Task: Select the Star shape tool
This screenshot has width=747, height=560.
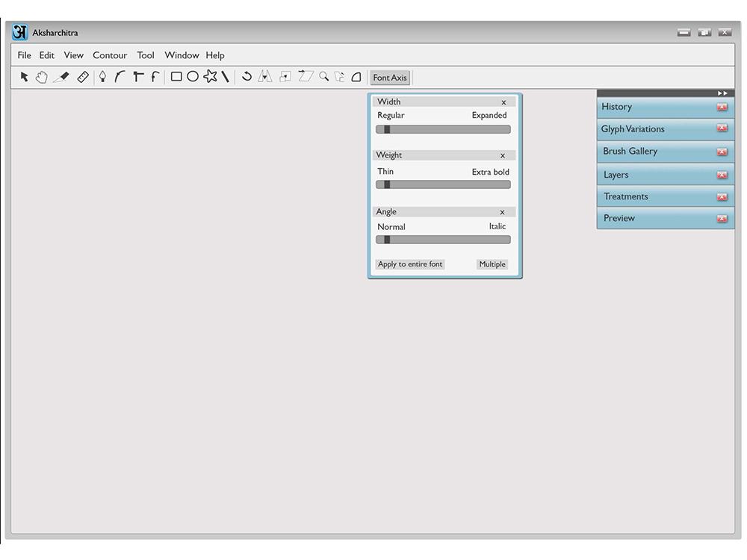Action: [x=210, y=76]
